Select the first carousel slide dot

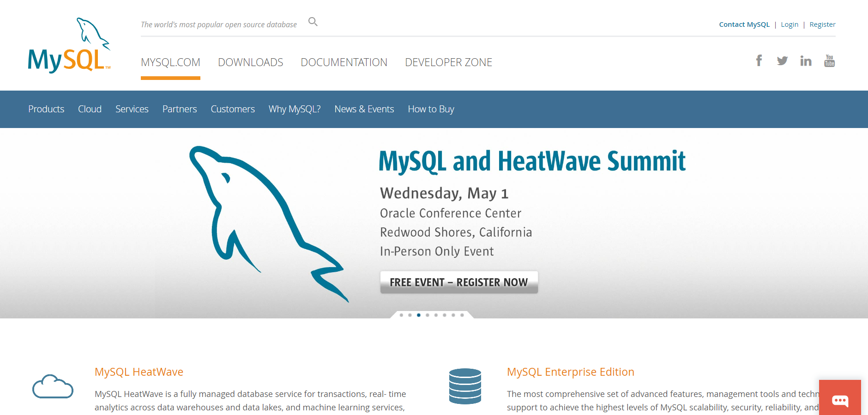(401, 315)
